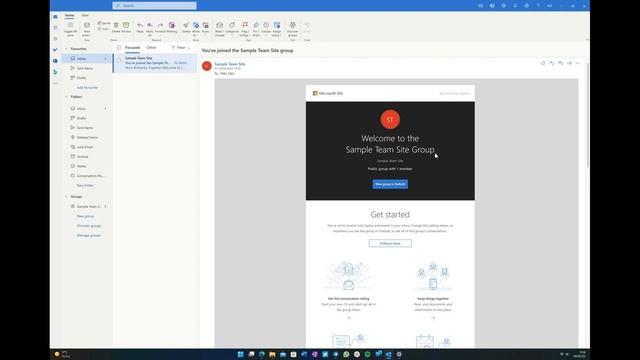Click the New group link
Screen dimensions: 640x360
(x=85, y=216)
